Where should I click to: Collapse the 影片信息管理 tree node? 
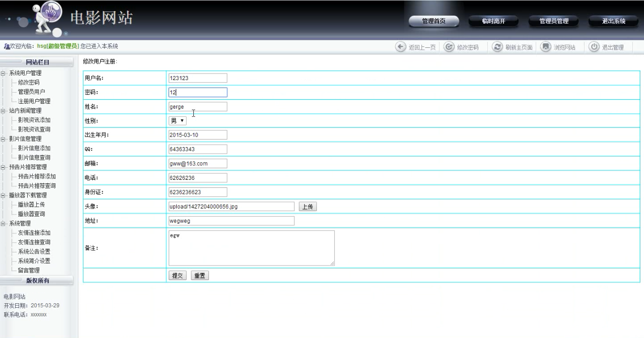(x=4, y=139)
